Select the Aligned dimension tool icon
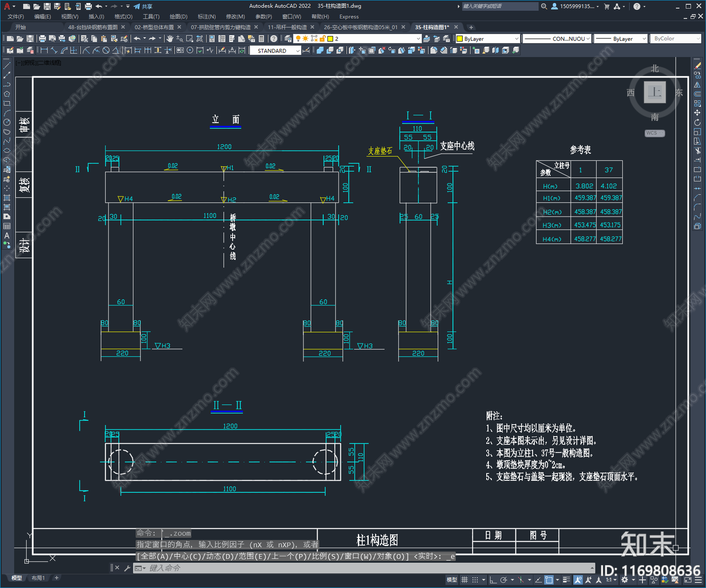 tap(54, 51)
